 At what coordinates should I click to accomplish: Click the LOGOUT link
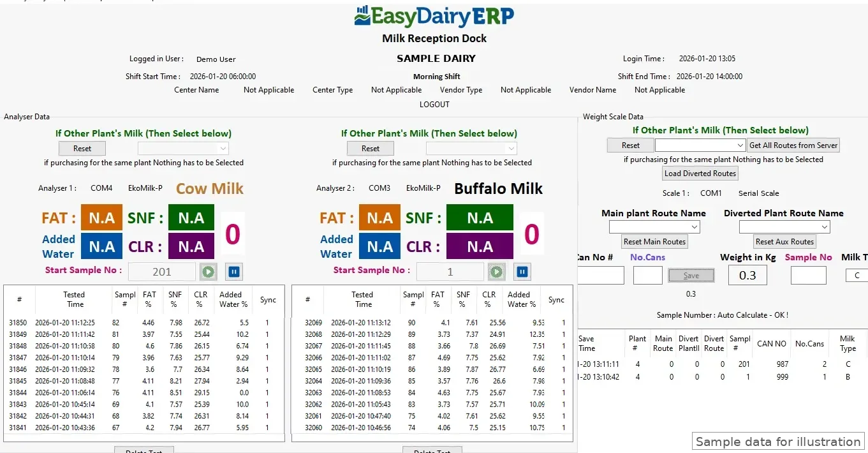[x=434, y=104]
